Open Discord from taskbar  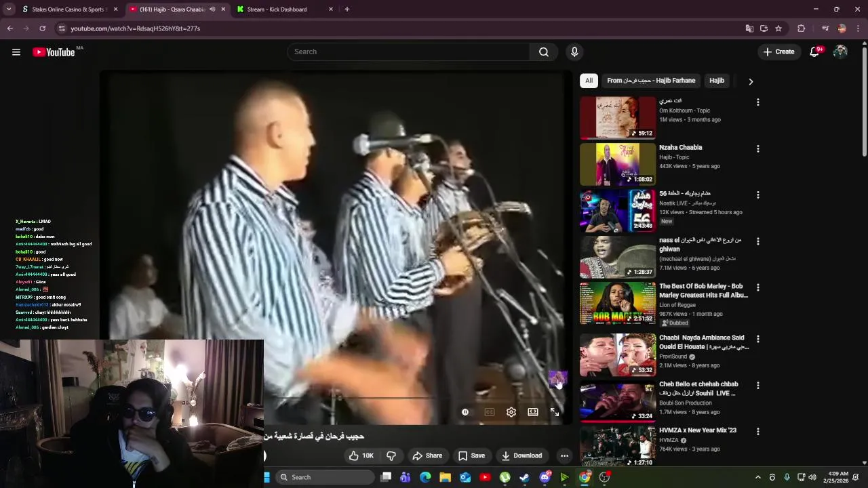click(545, 477)
